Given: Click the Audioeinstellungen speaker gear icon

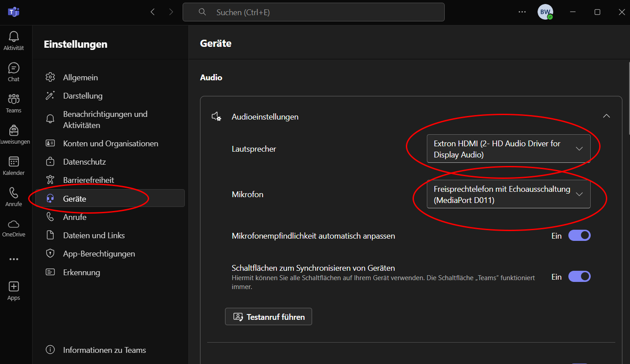Looking at the screenshot, I should [x=217, y=117].
